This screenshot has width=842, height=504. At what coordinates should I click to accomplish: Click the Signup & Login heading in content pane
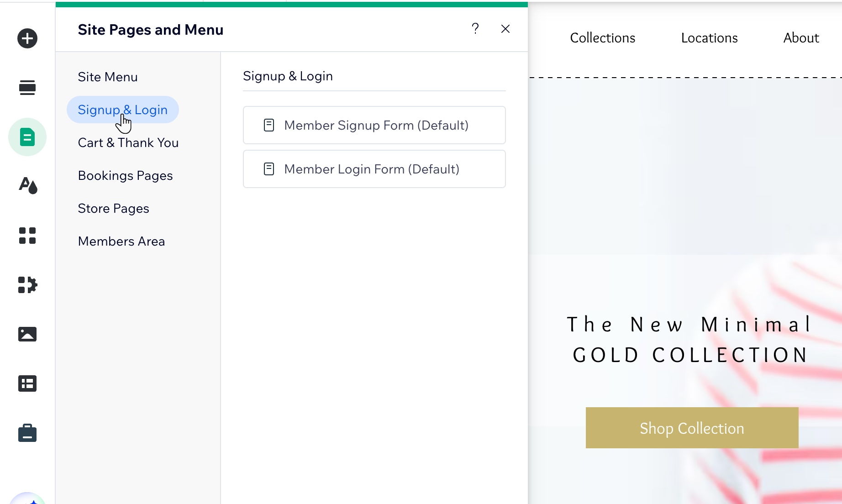288,76
